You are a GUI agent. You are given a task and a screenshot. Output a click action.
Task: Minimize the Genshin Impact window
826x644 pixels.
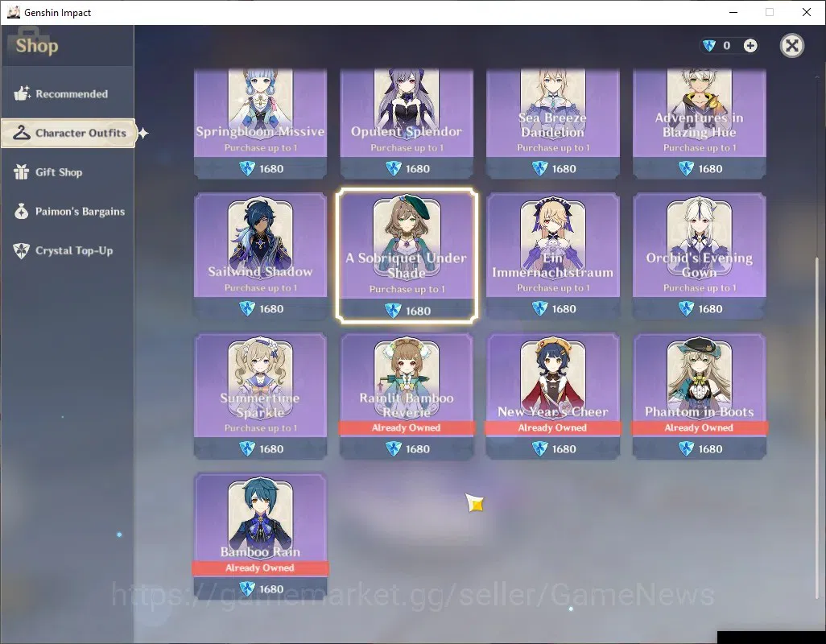(x=733, y=12)
